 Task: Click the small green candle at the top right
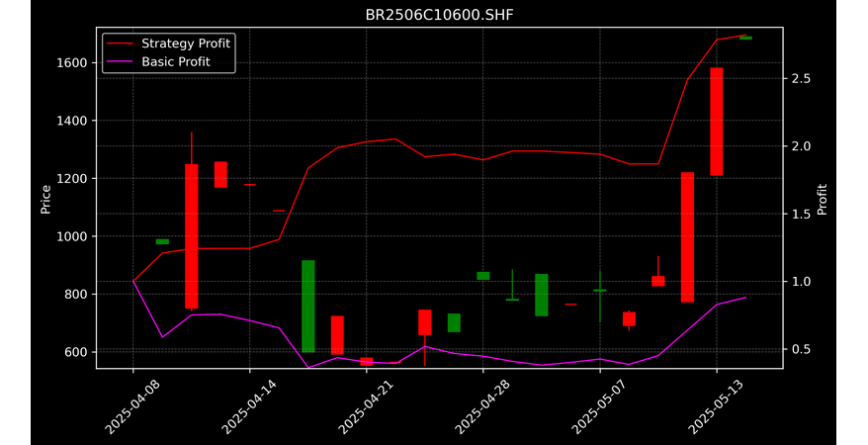[745, 39]
